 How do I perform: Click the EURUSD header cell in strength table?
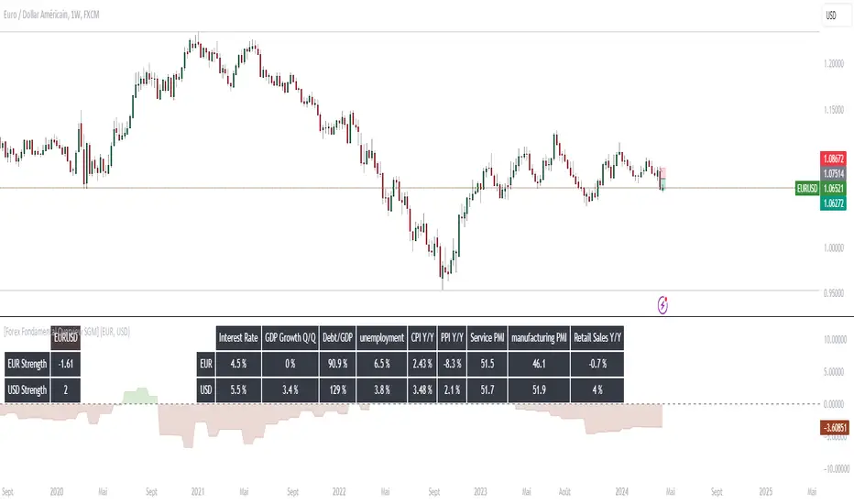(x=66, y=338)
